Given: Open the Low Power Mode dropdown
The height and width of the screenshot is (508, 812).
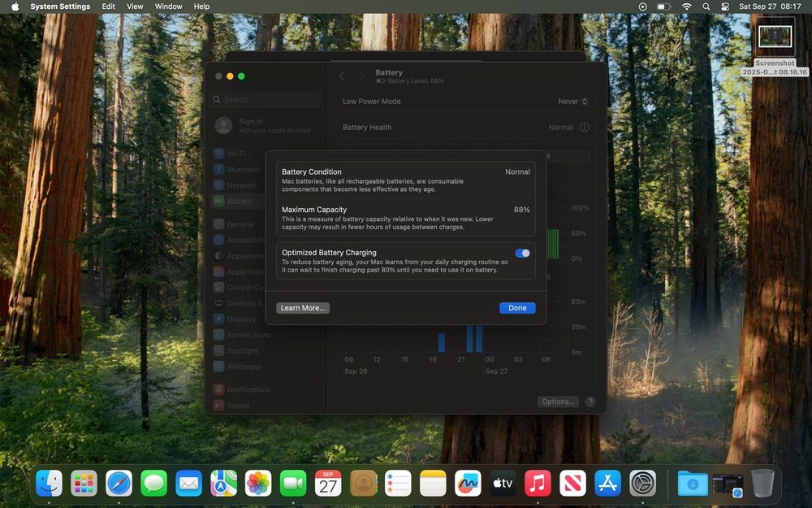Looking at the screenshot, I should tap(573, 102).
